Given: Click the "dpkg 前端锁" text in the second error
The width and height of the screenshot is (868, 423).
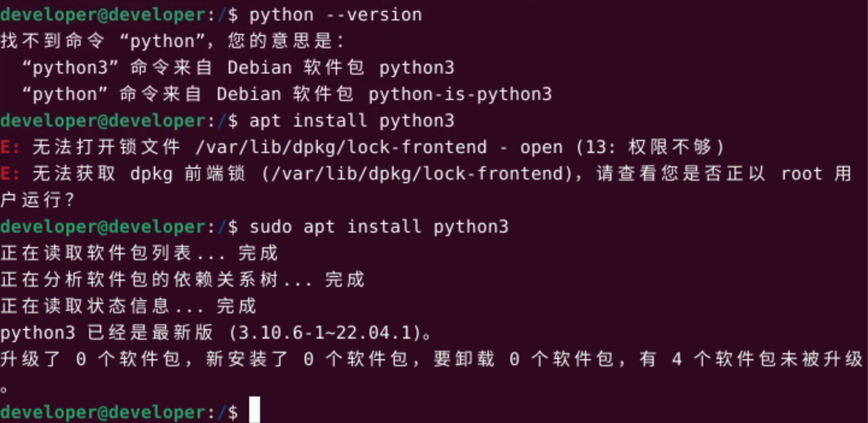Looking at the screenshot, I should coord(188,174).
